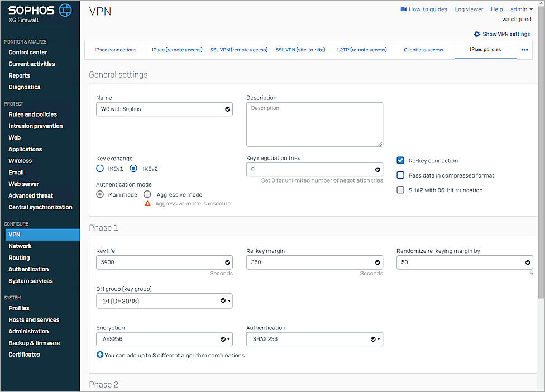
Task: Click the warning triangle next to Aggressive mode
Action: pos(148,203)
